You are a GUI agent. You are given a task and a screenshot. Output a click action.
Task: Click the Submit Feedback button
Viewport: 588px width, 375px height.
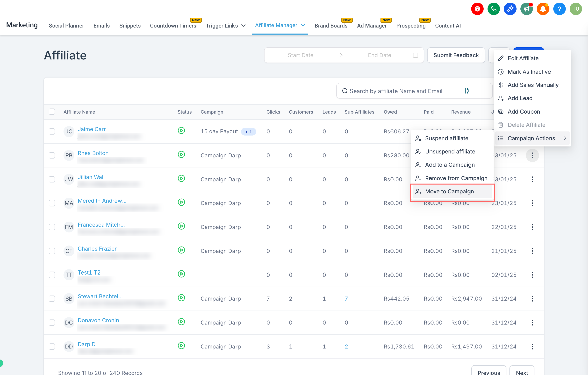(x=456, y=55)
